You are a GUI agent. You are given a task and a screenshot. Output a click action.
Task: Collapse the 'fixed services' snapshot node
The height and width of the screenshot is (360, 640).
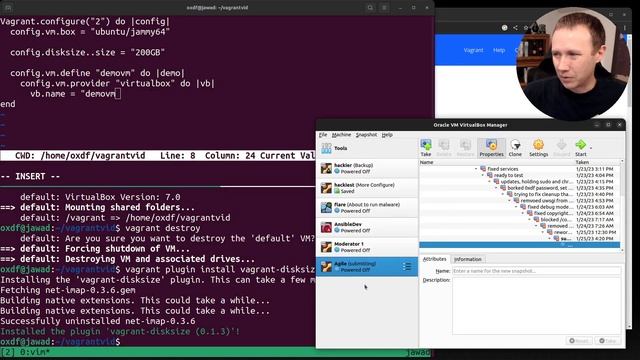[x=476, y=169]
